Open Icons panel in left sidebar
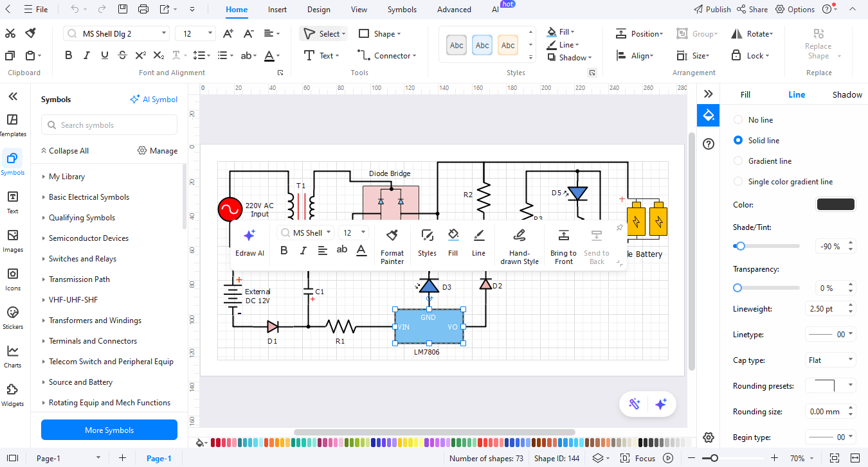This screenshot has width=868, height=467. pos(12,279)
